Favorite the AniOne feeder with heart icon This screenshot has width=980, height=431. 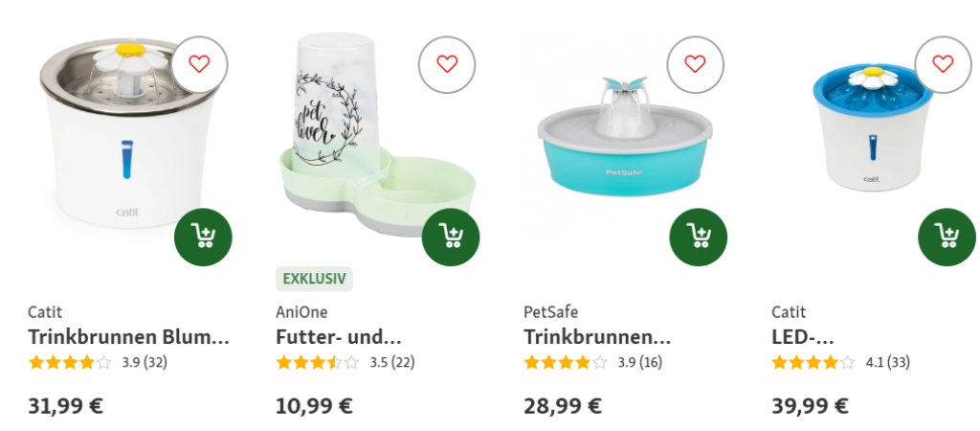447,64
